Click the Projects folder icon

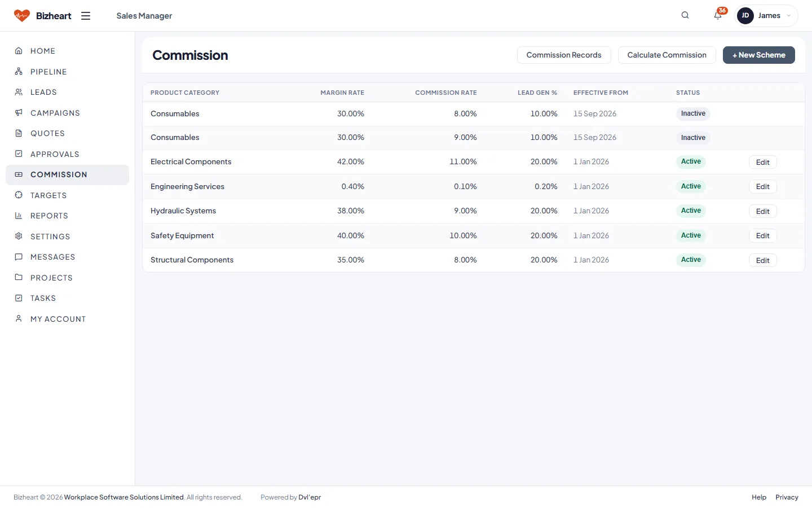tap(19, 278)
